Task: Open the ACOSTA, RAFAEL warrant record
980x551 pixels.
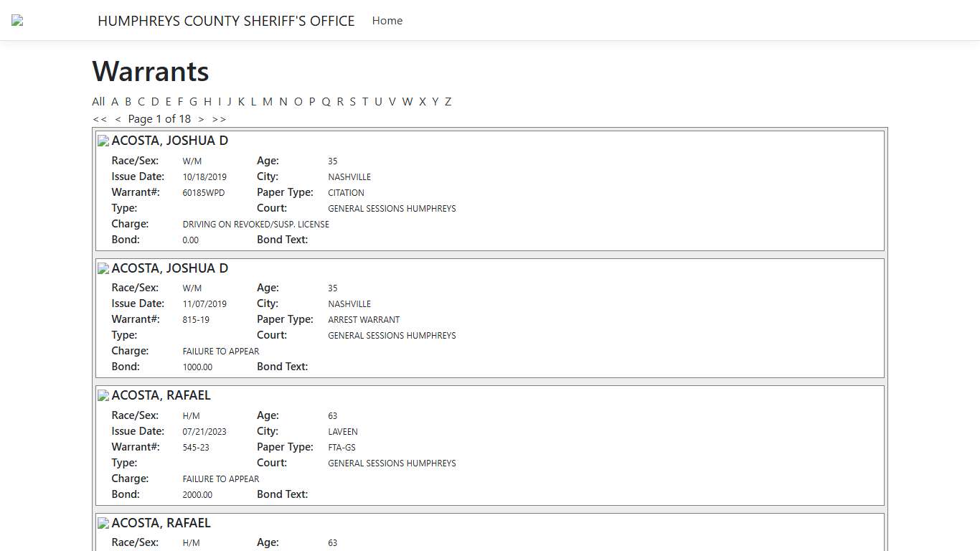Action: (x=161, y=395)
